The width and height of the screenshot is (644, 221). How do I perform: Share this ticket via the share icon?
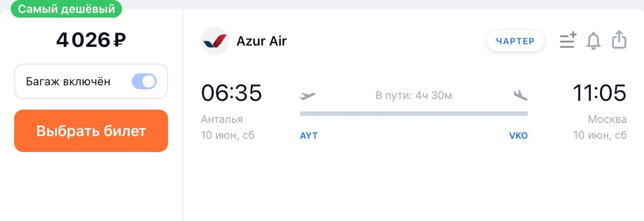click(619, 40)
